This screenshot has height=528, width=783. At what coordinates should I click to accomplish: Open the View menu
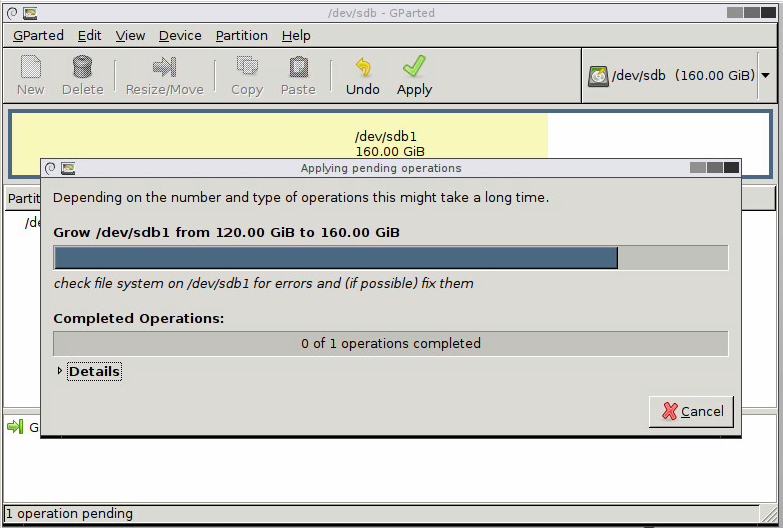pyautogui.click(x=130, y=35)
